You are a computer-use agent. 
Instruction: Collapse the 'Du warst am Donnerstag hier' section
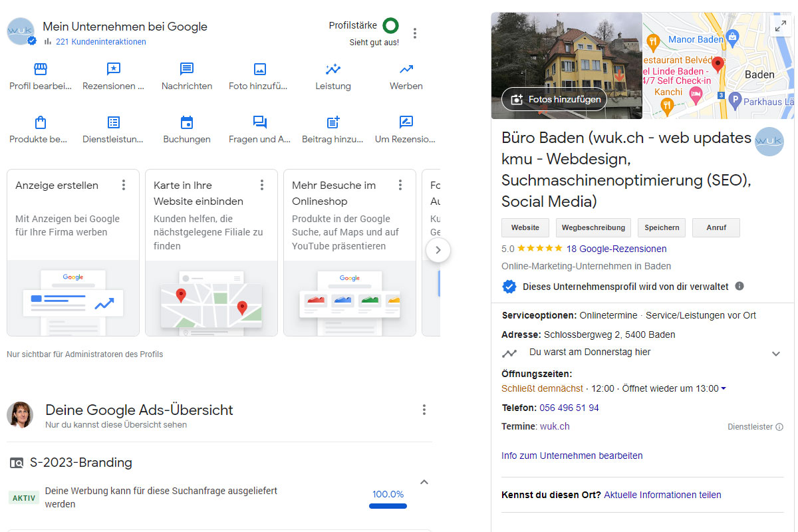click(775, 353)
